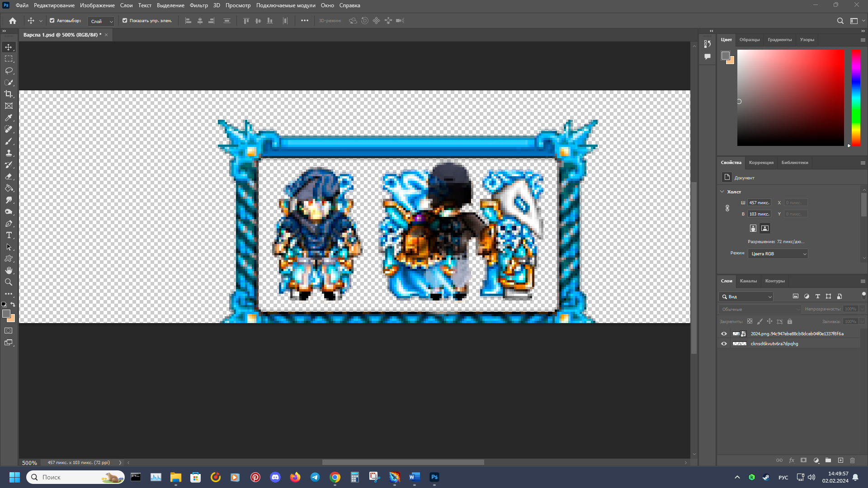Select the Crop tool
The image size is (868, 488).
[9, 94]
